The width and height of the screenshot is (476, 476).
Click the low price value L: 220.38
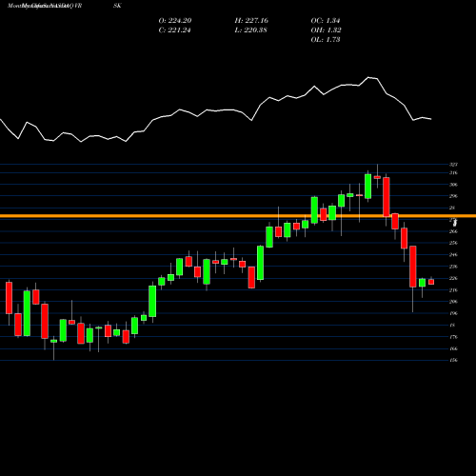coord(251,30)
